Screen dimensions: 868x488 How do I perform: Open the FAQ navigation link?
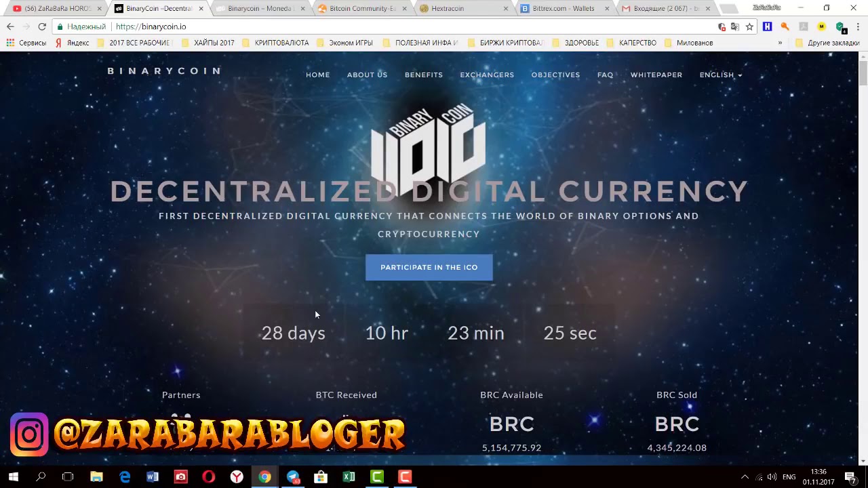pyautogui.click(x=606, y=75)
